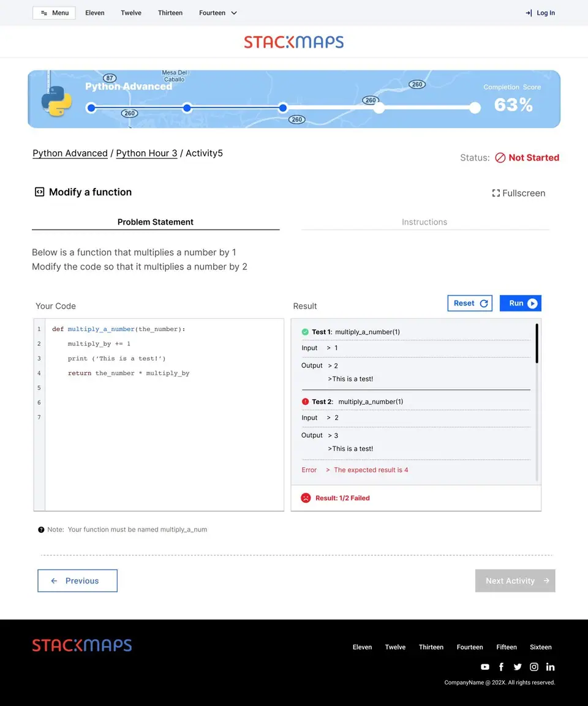Image resolution: width=588 pixels, height=706 pixels.
Task: Open the footer Twelve link
Action: [395, 647]
